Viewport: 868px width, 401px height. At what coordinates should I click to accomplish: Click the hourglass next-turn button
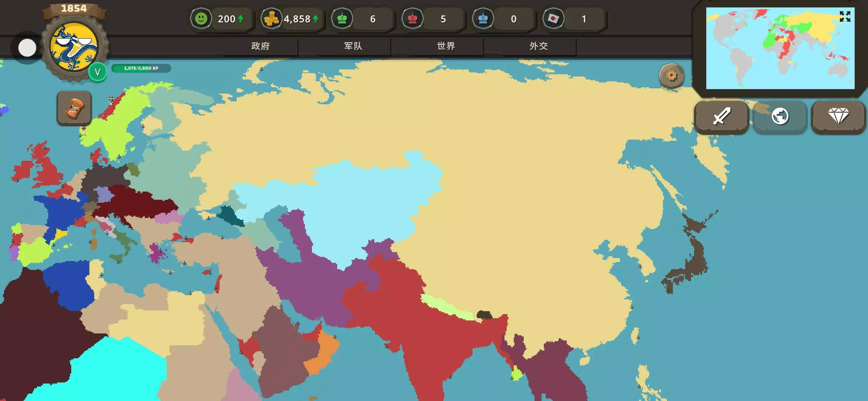(x=74, y=108)
